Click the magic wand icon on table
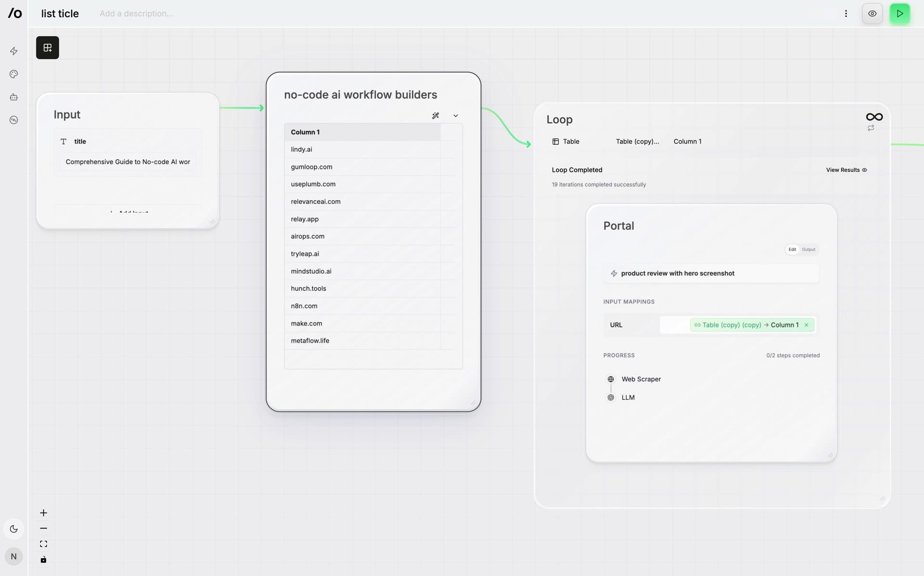924x576 pixels. click(436, 116)
